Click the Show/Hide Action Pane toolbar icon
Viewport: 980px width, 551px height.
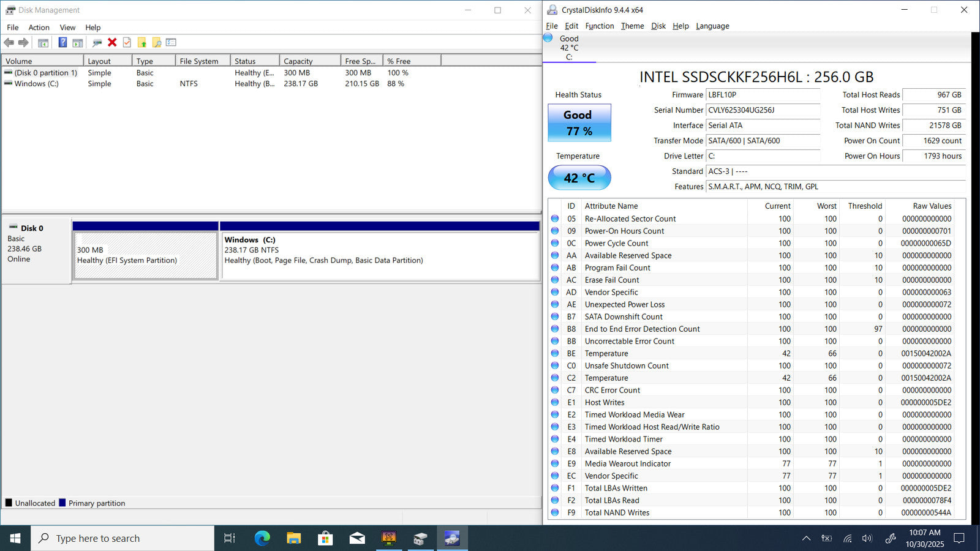click(x=78, y=42)
